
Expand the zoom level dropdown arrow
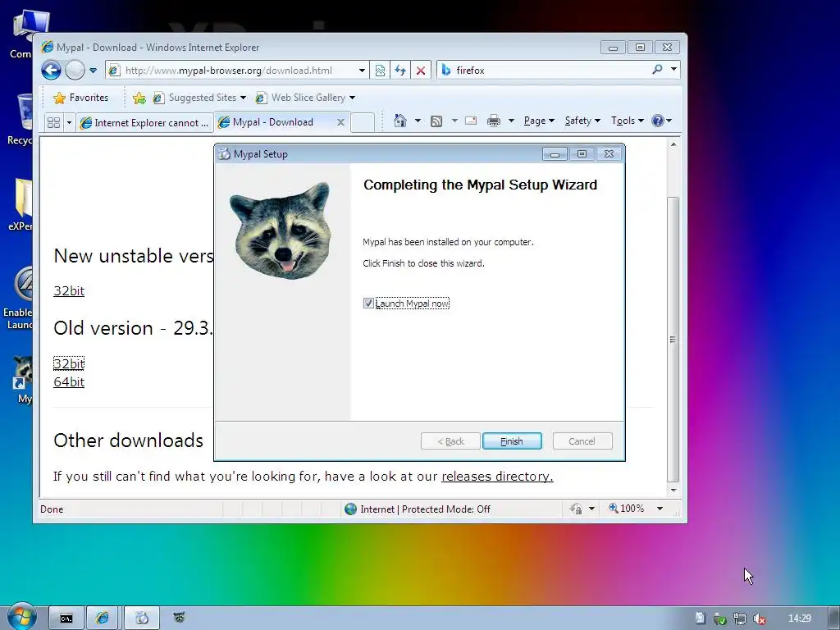point(660,509)
